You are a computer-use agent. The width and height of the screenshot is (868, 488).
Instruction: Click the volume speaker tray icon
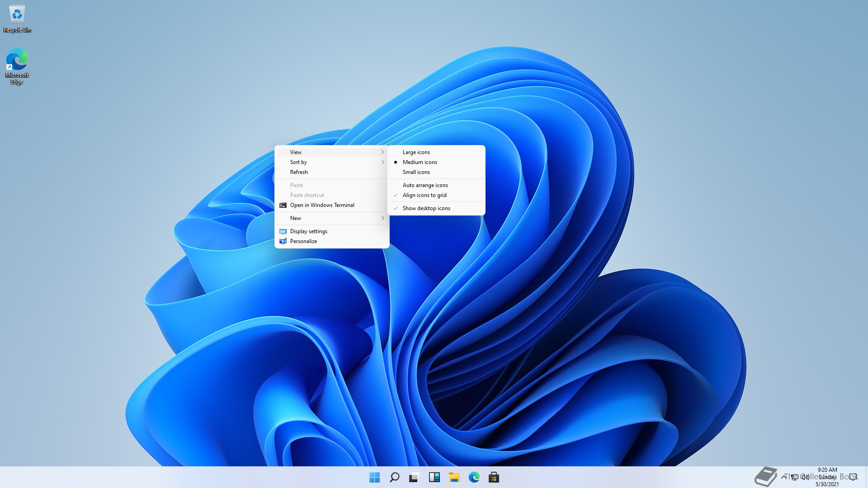tap(805, 477)
